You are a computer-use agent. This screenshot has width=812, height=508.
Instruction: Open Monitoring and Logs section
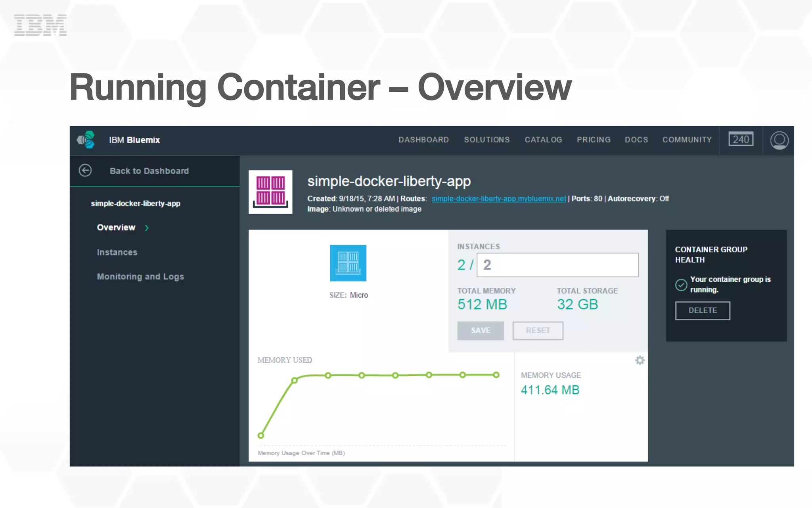pyautogui.click(x=140, y=277)
